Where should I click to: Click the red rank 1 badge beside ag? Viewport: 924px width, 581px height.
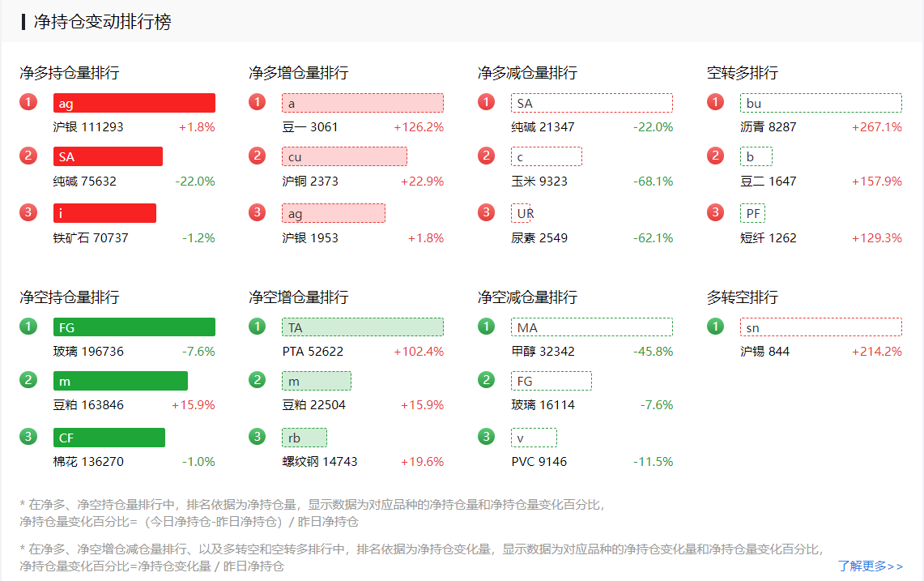coord(28,102)
